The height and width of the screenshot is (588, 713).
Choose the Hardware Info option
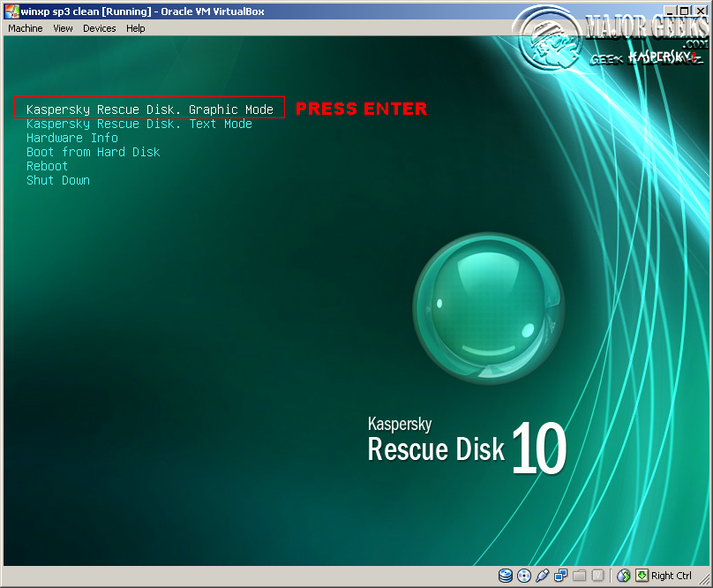pos(71,138)
